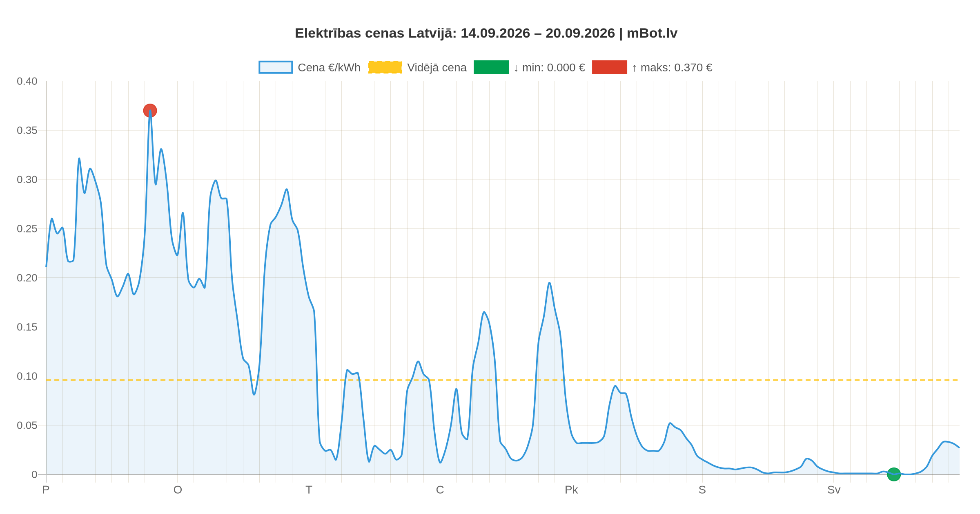
Task: Click the '↑ maks: 0.370 €' legend text
Action: (672, 68)
